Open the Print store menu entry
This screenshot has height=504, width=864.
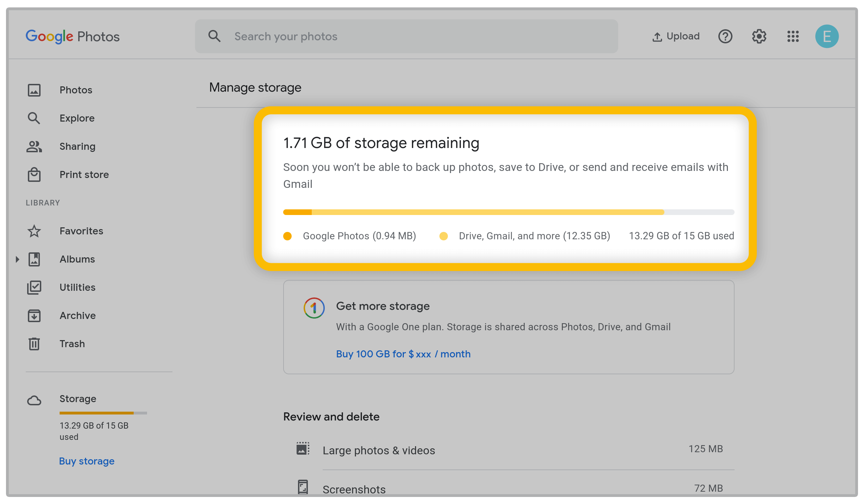84,174
